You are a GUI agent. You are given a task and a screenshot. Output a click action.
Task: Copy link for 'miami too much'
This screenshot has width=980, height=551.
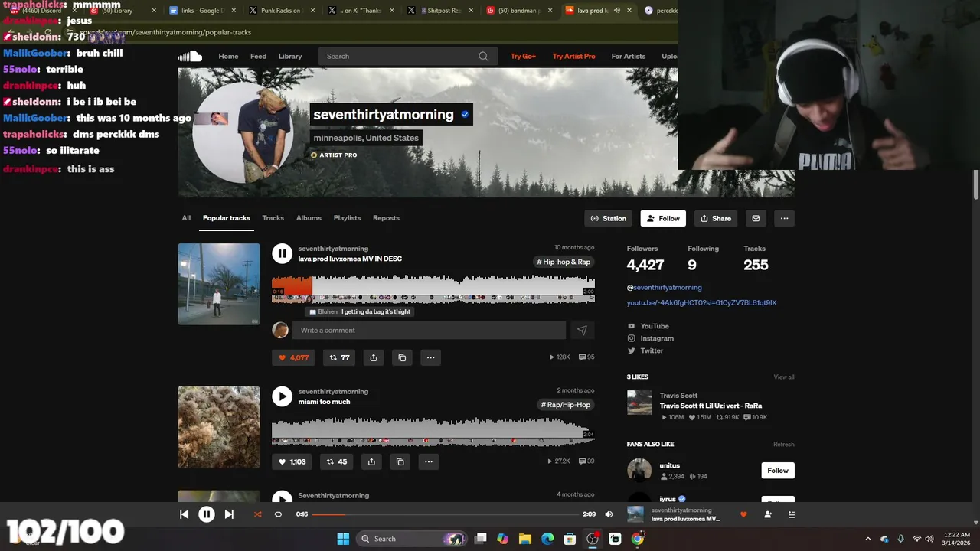point(400,461)
